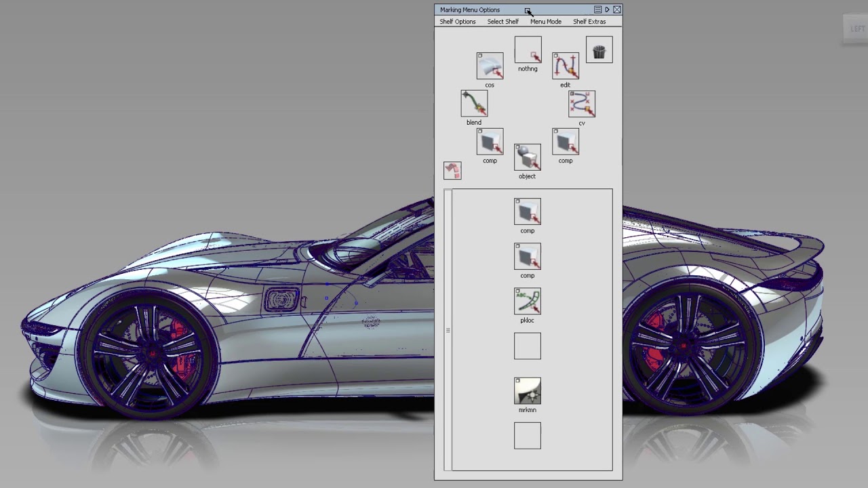Open the Shelf Options menu

tap(457, 21)
